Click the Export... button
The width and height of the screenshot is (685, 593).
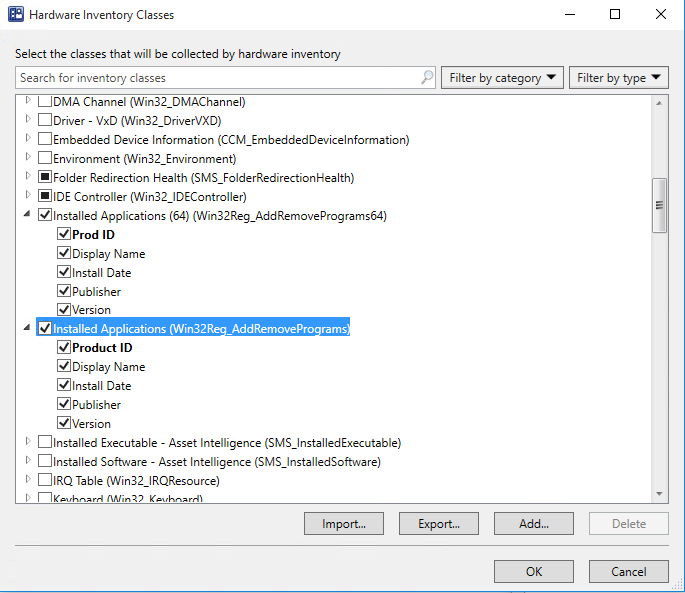pos(439,524)
